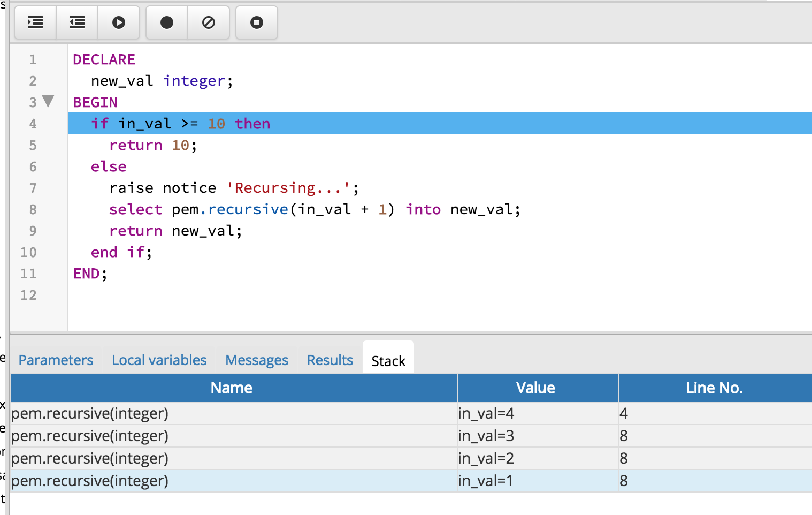Select the stack frame with in_val=3
The image size is (812, 515).
233,436
